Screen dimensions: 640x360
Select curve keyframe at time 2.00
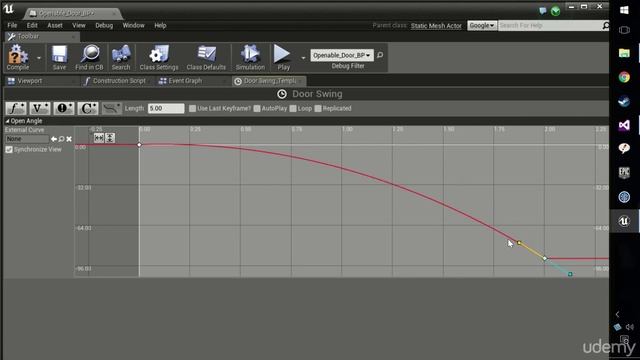[544, 258]
